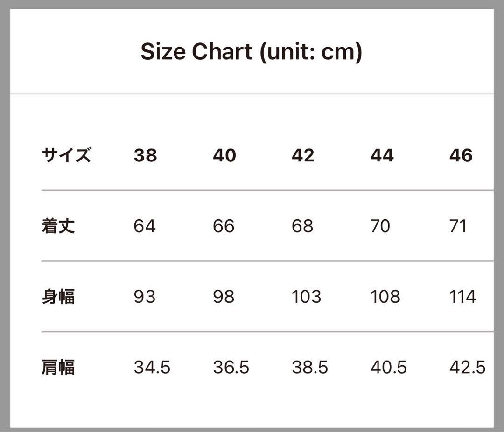Image resolution: width=504 pixels, height=432 pixels.
Task: Select the 着丈 row label
Action: pyautogui.click(x=58, y=226)
